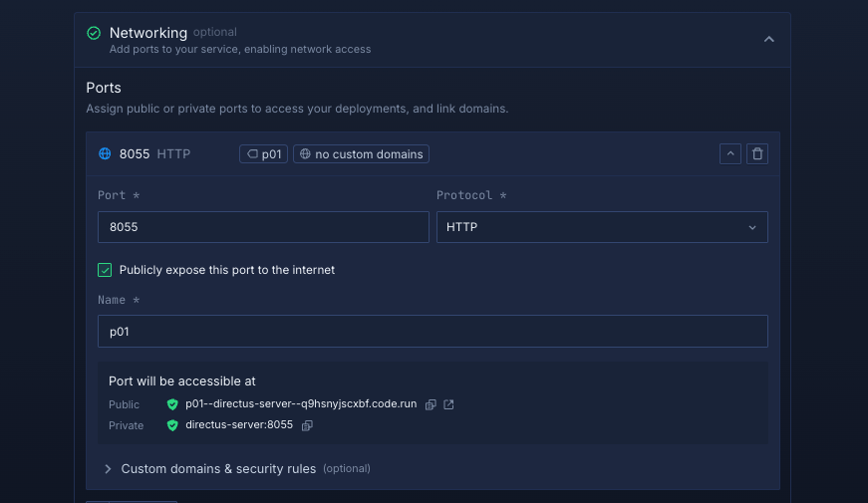
Task: Click the p01 port name badge
Action: tap(264, 154)
